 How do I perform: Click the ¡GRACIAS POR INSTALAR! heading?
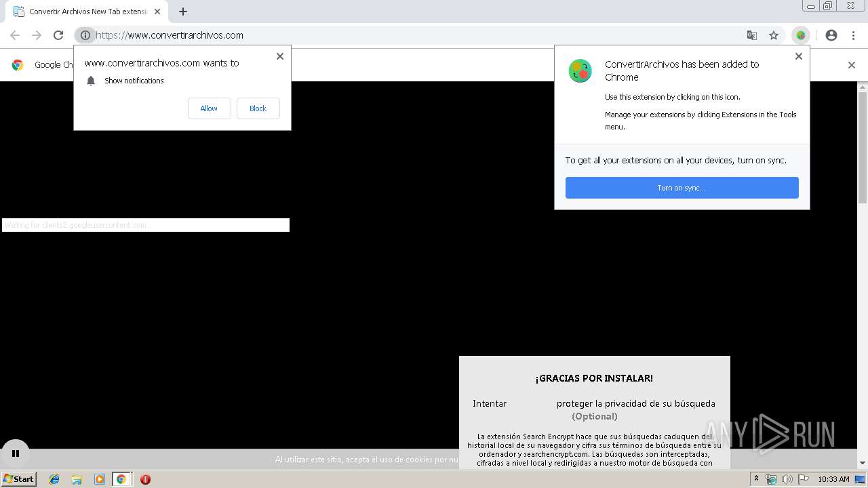[x=594, y=378]
